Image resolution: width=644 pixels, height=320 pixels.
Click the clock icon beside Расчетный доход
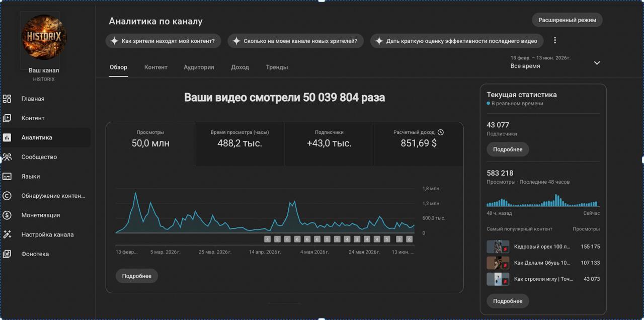[x=441, y=132]
